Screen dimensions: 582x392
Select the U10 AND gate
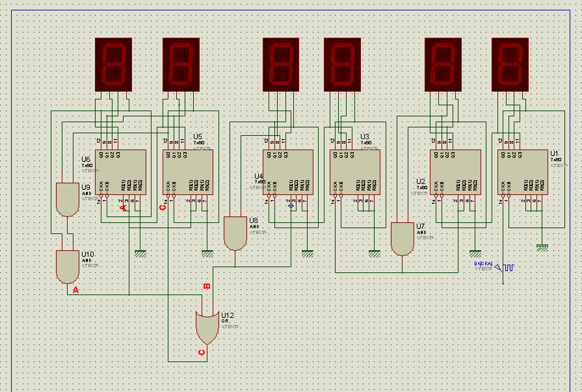pos(68,263)
